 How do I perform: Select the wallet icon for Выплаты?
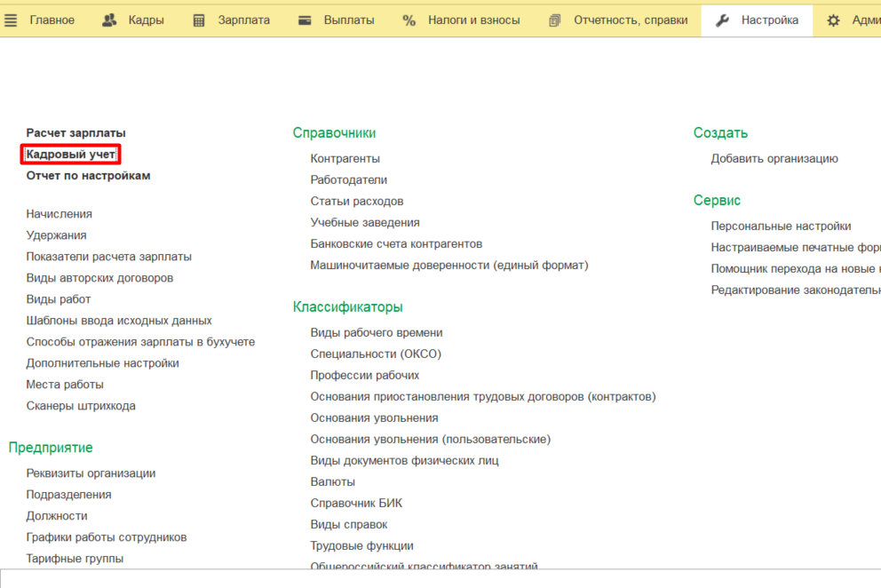305,20
